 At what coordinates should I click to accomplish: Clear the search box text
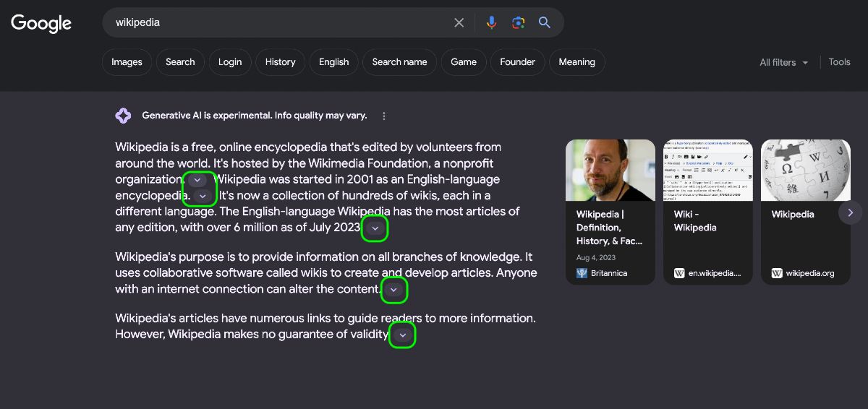tap(459, 22)
